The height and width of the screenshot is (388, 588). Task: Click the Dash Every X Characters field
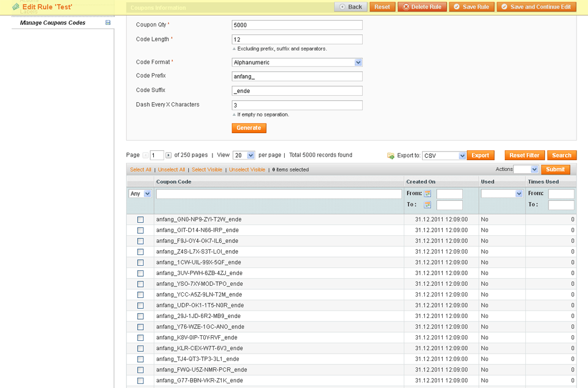click(297, 106)
